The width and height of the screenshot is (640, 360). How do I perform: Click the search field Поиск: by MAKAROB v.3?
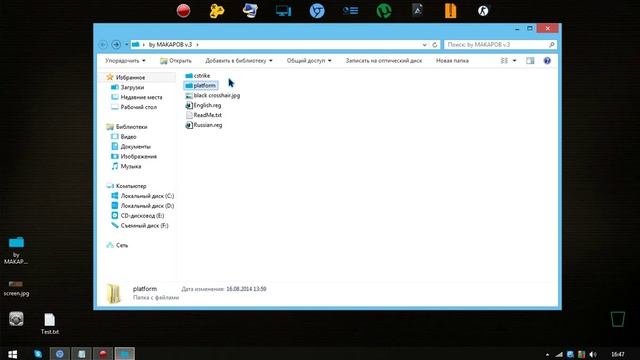(500, 44)
